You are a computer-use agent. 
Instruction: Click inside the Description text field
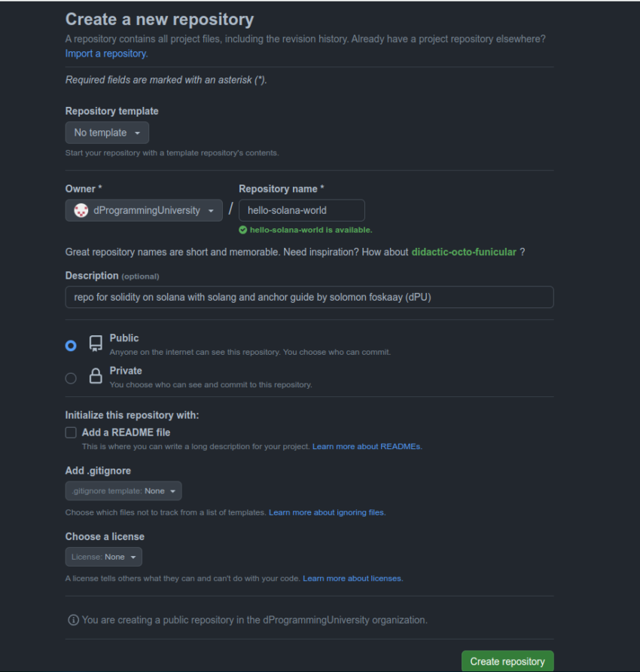309,297
